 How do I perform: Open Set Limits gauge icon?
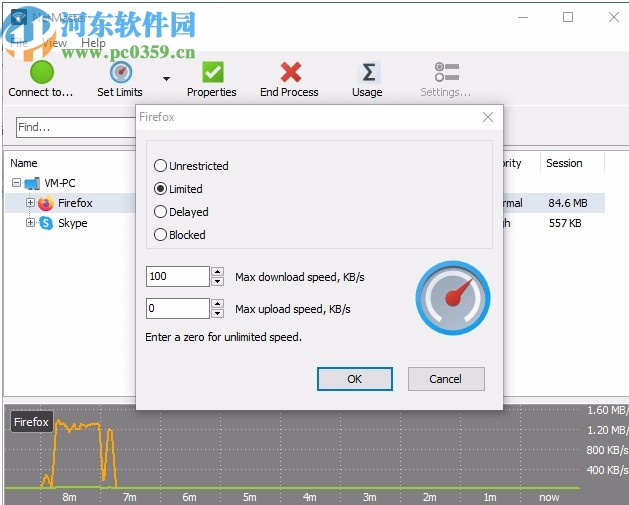tap(121, 73)
